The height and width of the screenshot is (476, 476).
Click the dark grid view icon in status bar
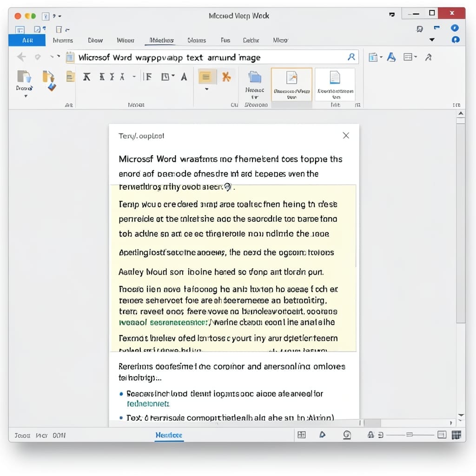(x=456, y=435)
